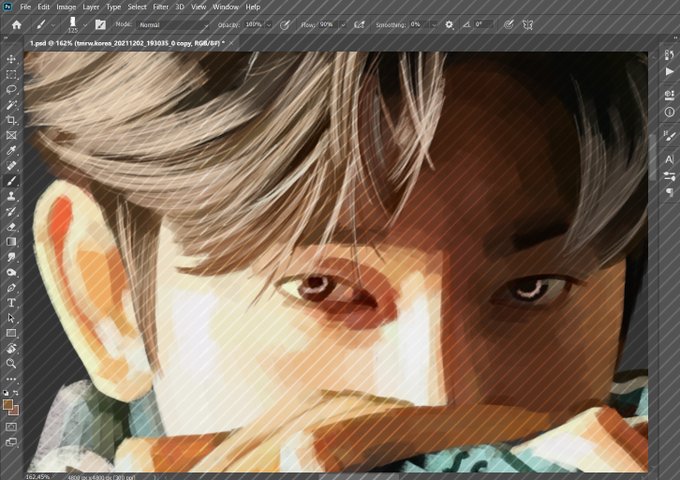Viewport: 680px width, 480px height.
Task: Enable airbrush-style build-up
Action: (x=359, y=25)
